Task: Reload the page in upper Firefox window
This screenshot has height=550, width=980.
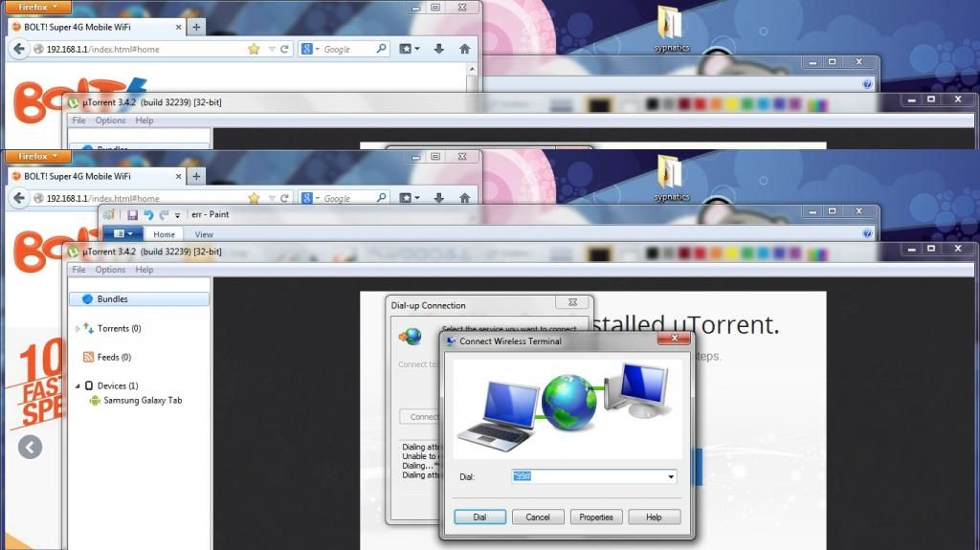Action: pos(284,49)
